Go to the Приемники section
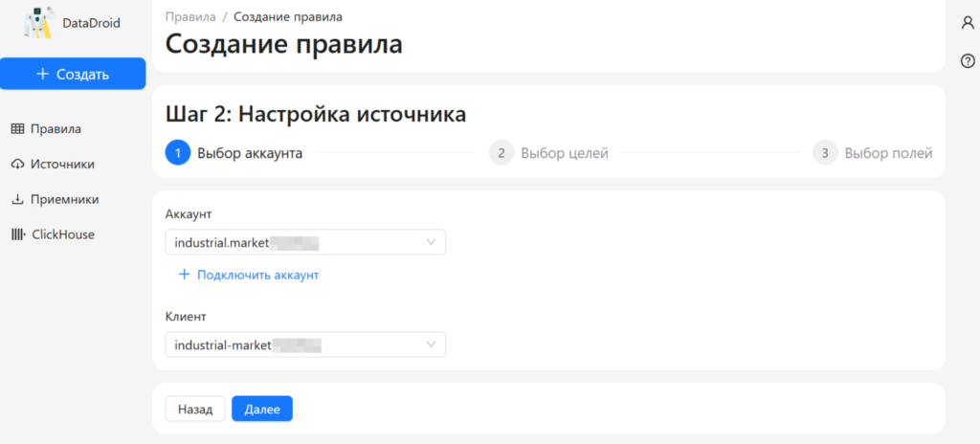This screenshot has height=444, width=980. point(64,200)
